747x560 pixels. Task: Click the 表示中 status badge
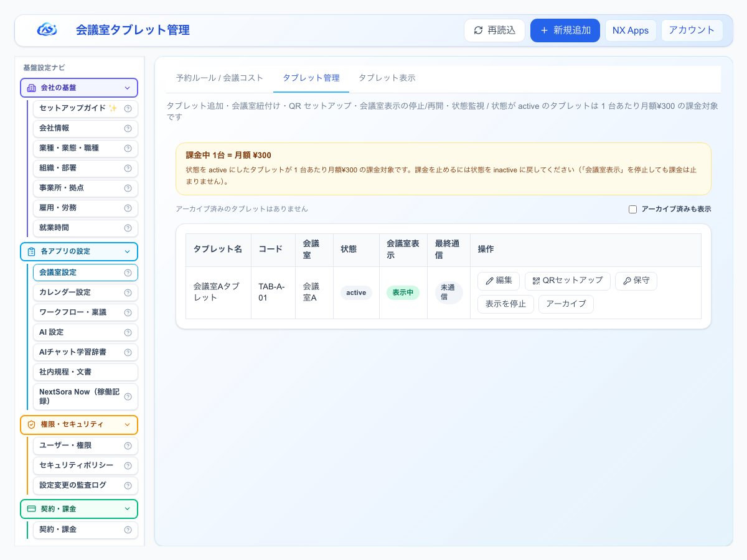[x=403, y=293]
